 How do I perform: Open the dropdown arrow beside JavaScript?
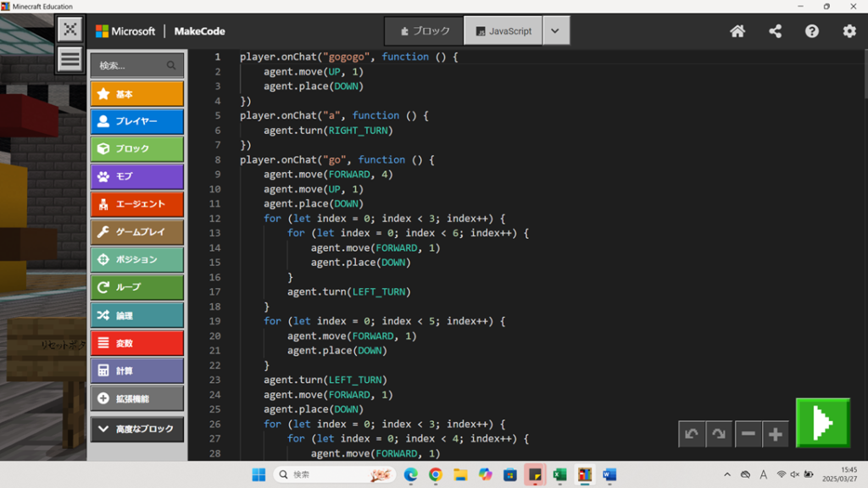555,30
